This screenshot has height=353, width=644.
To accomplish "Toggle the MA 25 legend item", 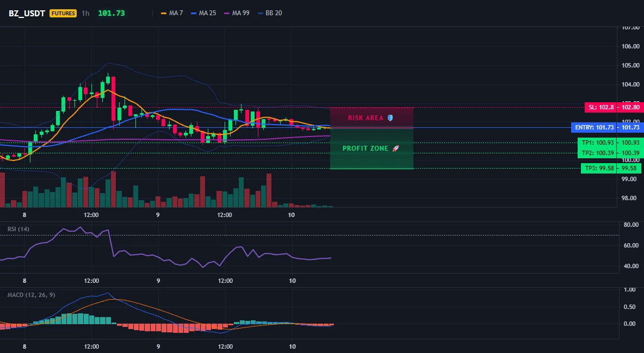I will pyautogui.click(x=204, y=13).
